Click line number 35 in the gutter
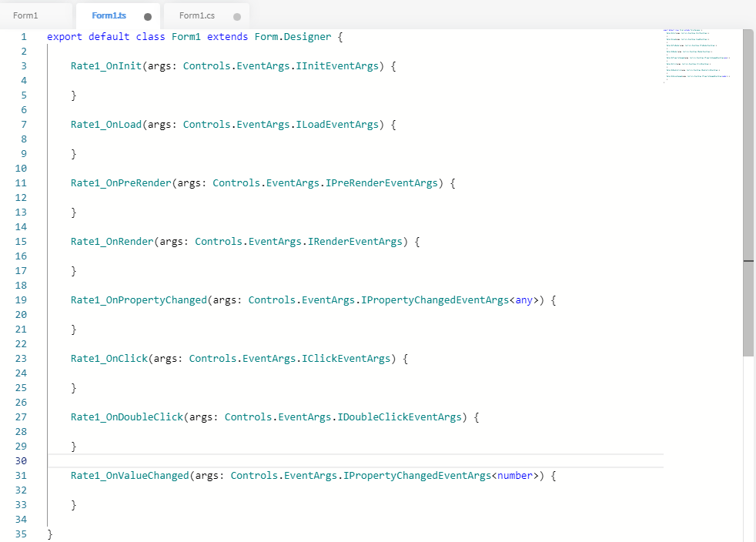Viewport: 756px width, 542px height. [x=21, y=534]
